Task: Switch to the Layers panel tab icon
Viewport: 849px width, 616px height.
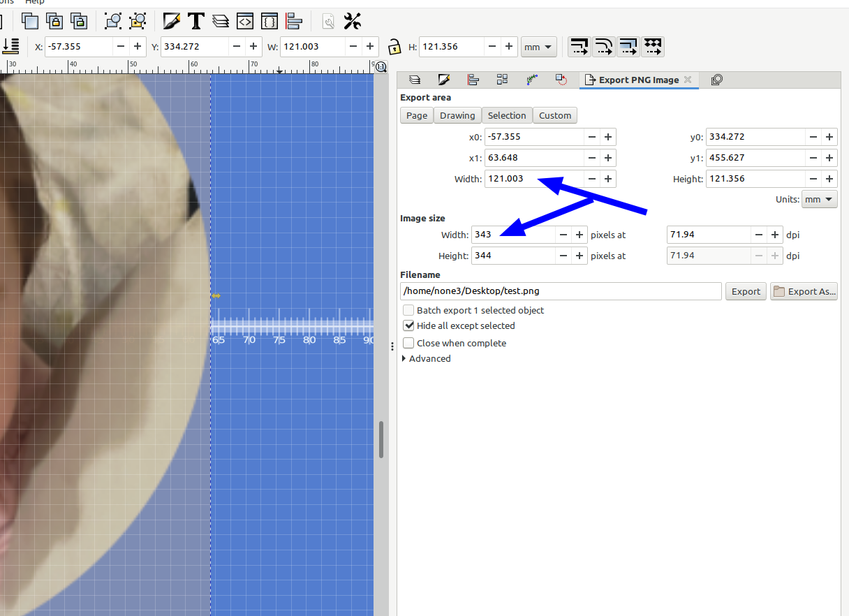Action: click(414, 80)
